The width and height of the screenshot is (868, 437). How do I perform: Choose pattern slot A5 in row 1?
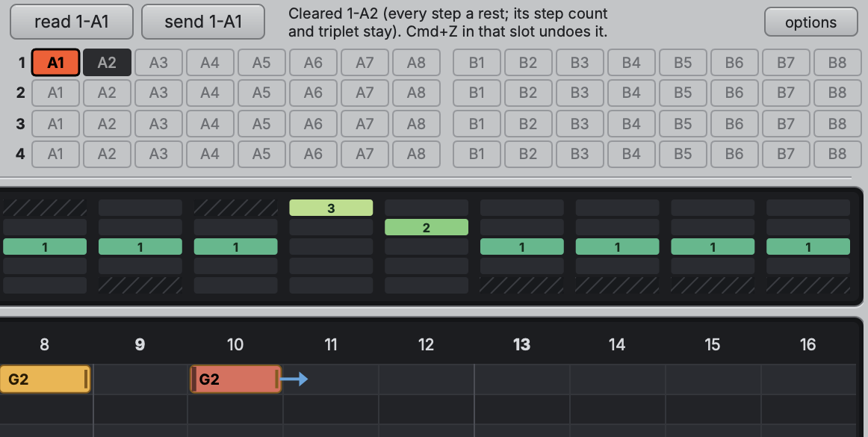pos(261,63)
